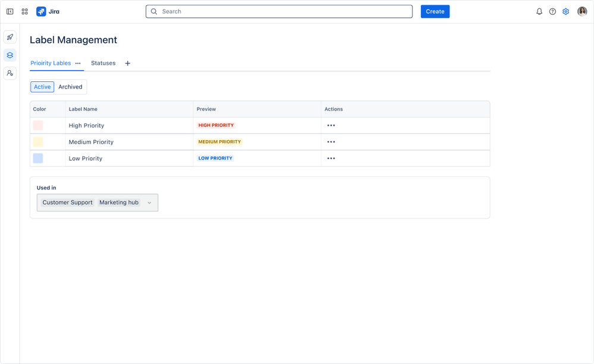Click the Jira logo

(48, 12)
